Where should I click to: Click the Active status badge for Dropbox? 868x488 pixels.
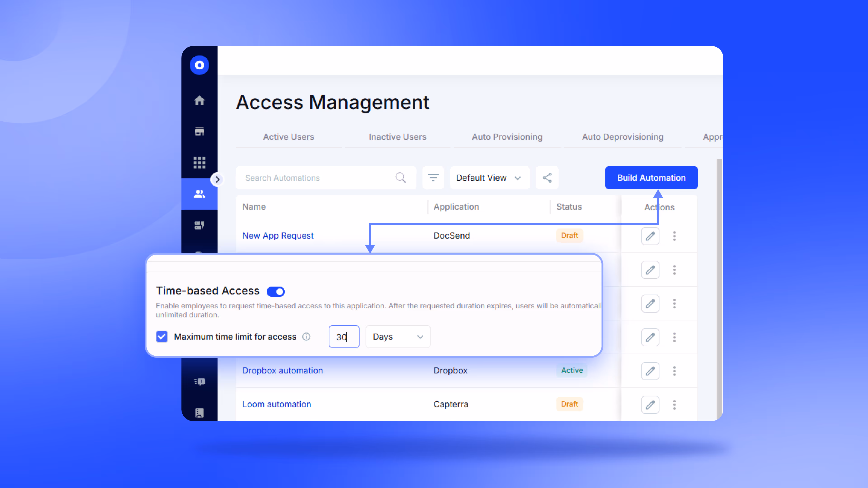[x=571, y=371]
